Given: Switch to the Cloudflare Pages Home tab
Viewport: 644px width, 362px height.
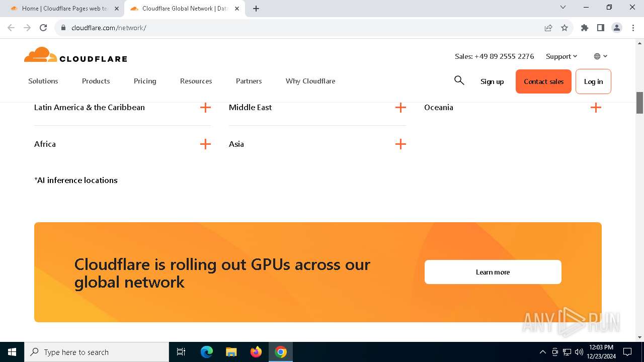Looking at the screenshot, I should [x=64, y=9].
